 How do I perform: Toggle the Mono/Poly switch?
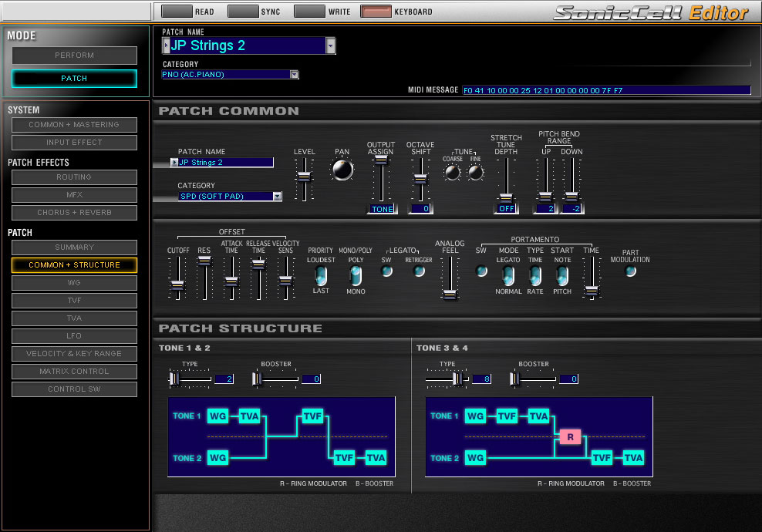coord(356,275)
